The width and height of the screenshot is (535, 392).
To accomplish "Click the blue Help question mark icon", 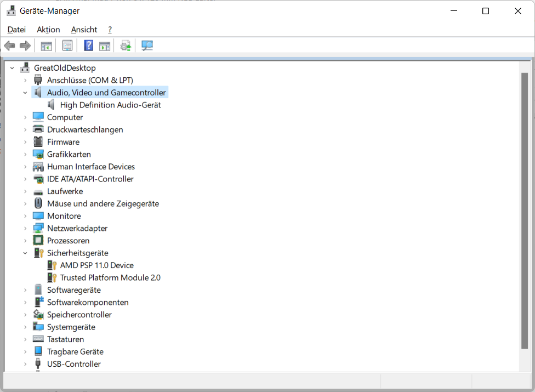I will pos(88,46).
